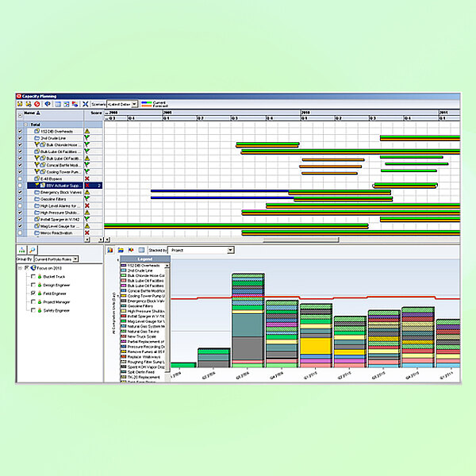
Task: Enable the Wenox Reactivation row checkbox
Action: pyautogui.click(x=20, y=232)
